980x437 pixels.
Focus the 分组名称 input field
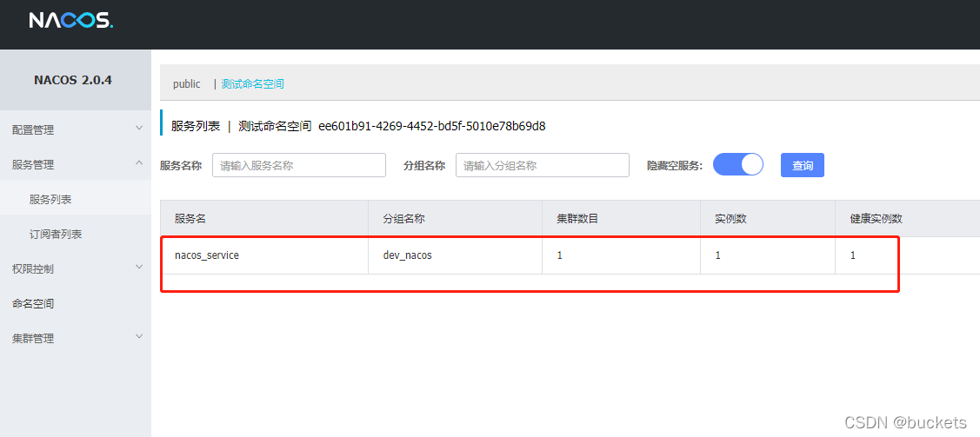coord(542,165)
